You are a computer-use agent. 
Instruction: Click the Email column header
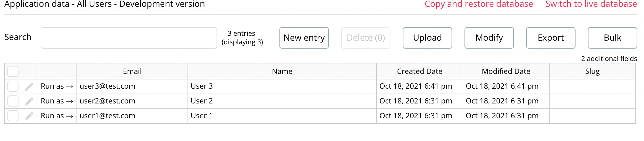click(x=132, y=71)
